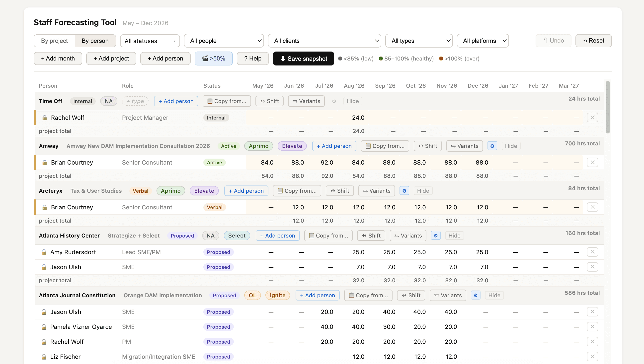Open the All people dropdown

tap(224, 41)
